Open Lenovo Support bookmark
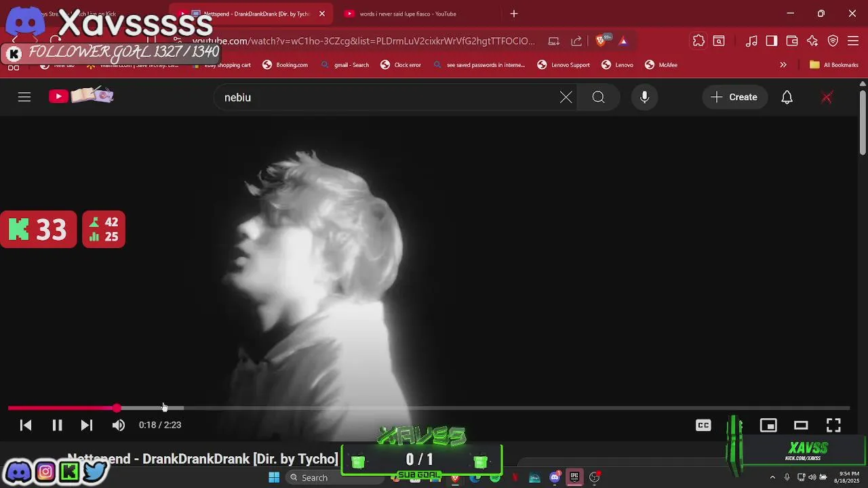The height and width of the screenshot is (488, 868). 564,65
